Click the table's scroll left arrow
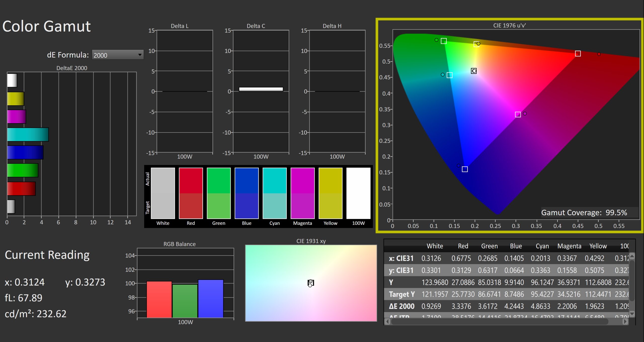The width and height of the screenshot is (644, 342). (388, 321)
